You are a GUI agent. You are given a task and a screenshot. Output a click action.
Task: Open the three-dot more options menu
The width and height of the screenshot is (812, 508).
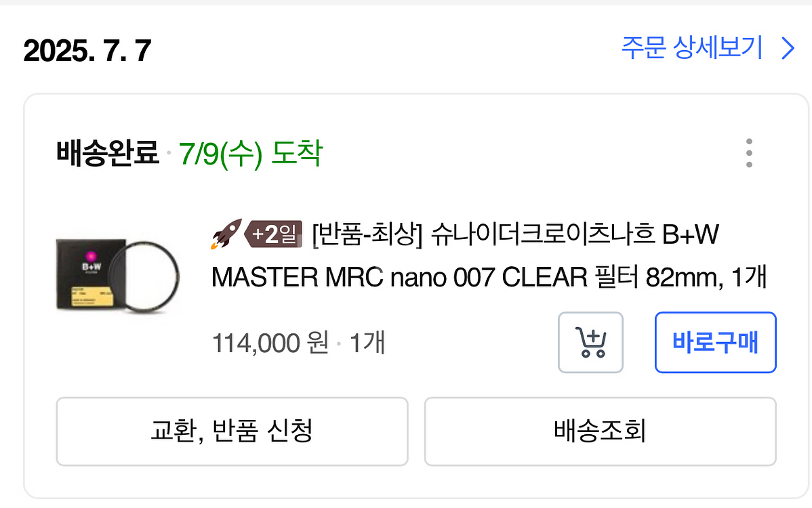click(x=748, y=153)
